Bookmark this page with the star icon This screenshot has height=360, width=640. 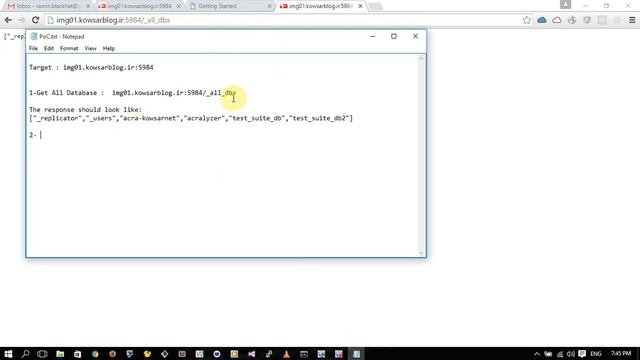(527, 20)
